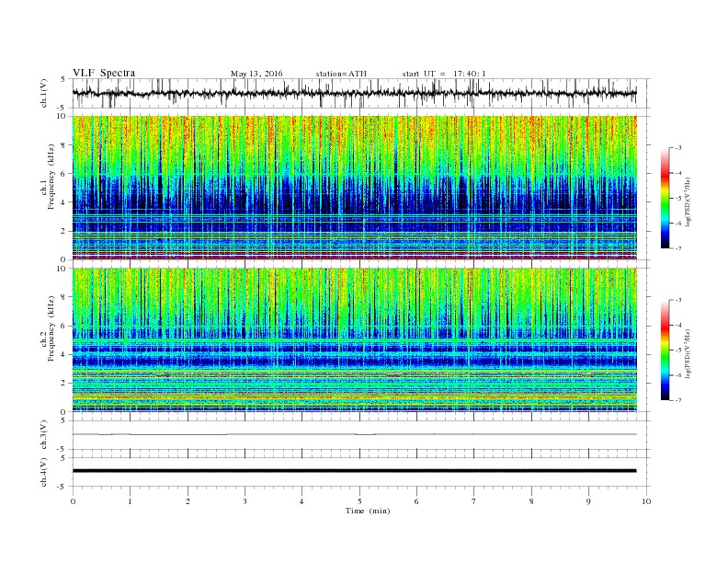
Task: Select the "start UT = 17:40: 1" text
Action: coord(444,74)
